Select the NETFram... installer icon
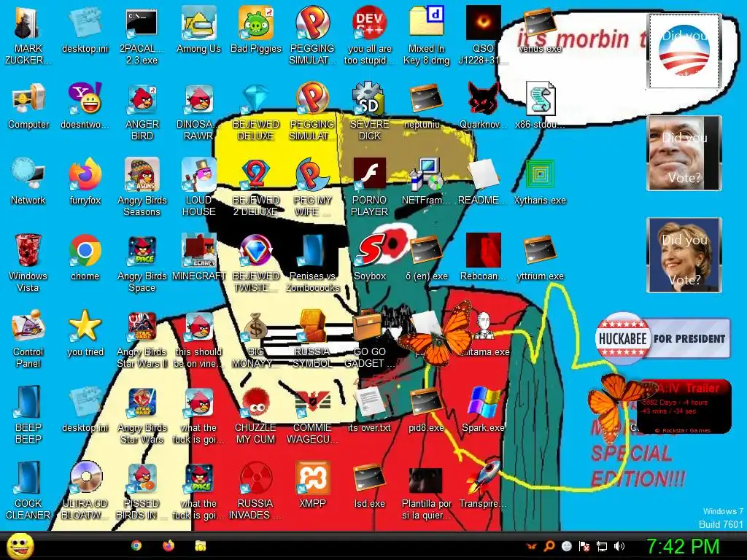This screenshot has width=747, height=560. (x=426, y=182)
